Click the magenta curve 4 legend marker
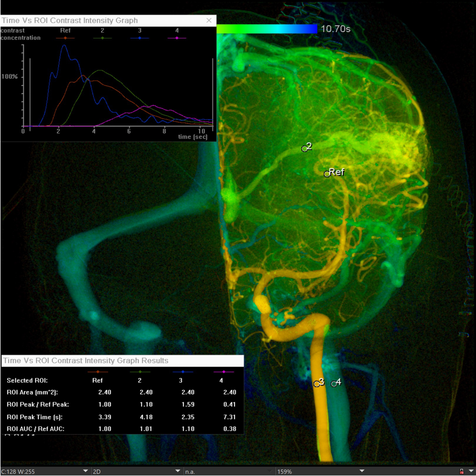Screen dimensions: 476x476 click(x=177, y=38)
